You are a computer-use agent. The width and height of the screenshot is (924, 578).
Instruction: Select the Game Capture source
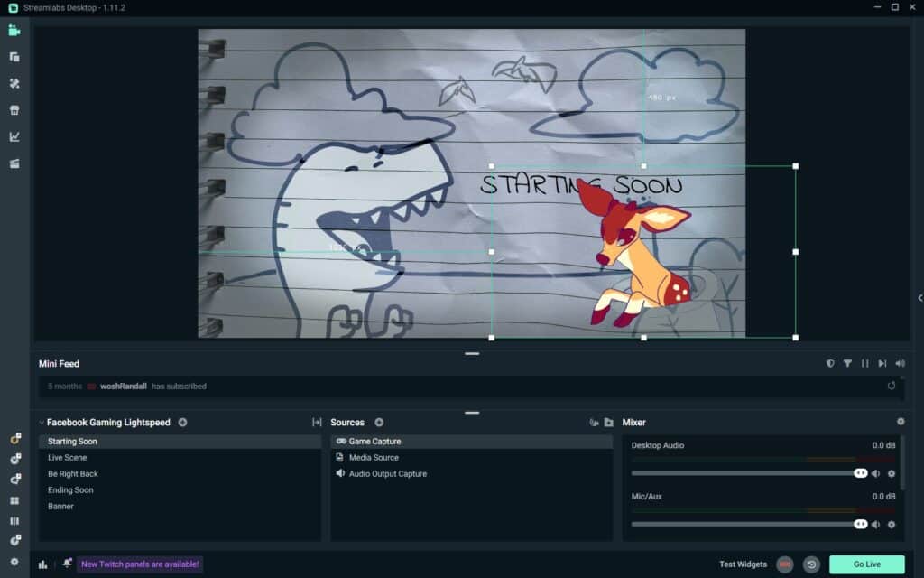(x=471, y=441)
